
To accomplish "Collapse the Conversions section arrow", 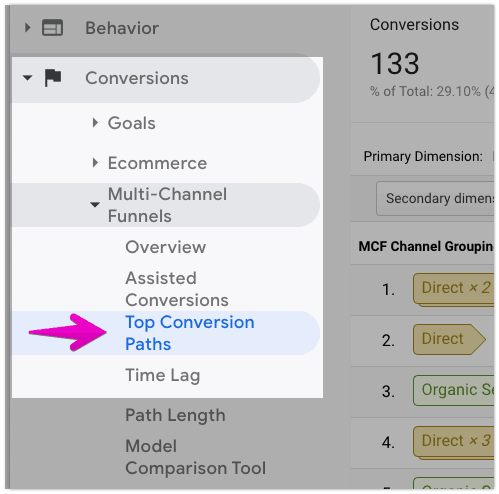I will 27,78.
